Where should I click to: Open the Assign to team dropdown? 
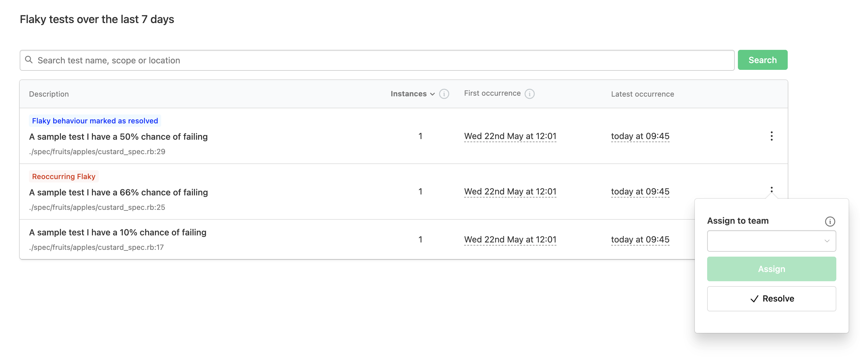771,241
